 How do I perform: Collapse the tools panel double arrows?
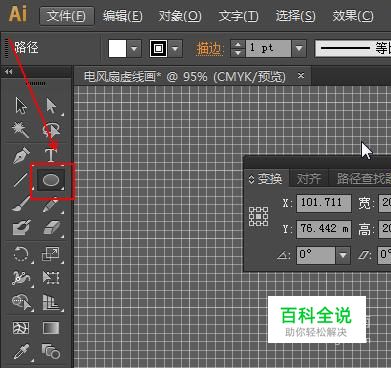click(x=9, y=71)
